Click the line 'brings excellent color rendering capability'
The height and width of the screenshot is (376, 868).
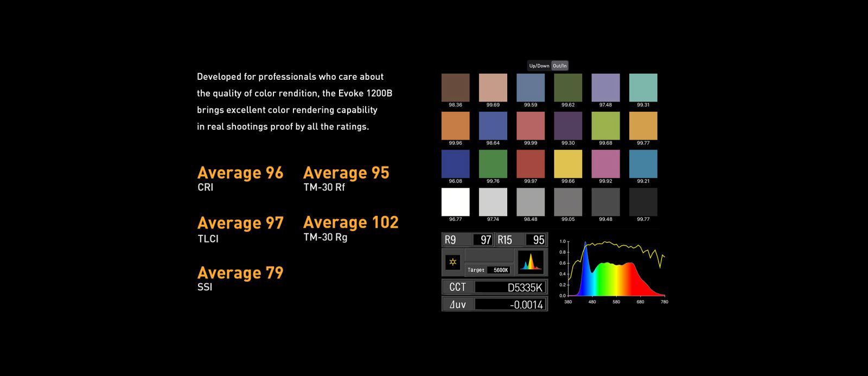tap(287, 110)
